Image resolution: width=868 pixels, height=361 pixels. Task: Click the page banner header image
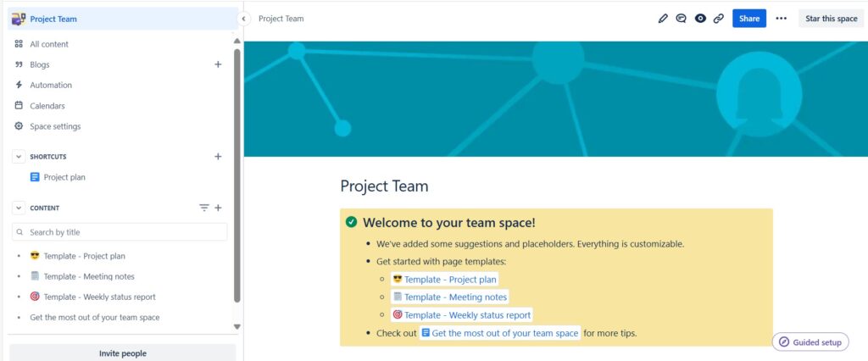(556, 98)
